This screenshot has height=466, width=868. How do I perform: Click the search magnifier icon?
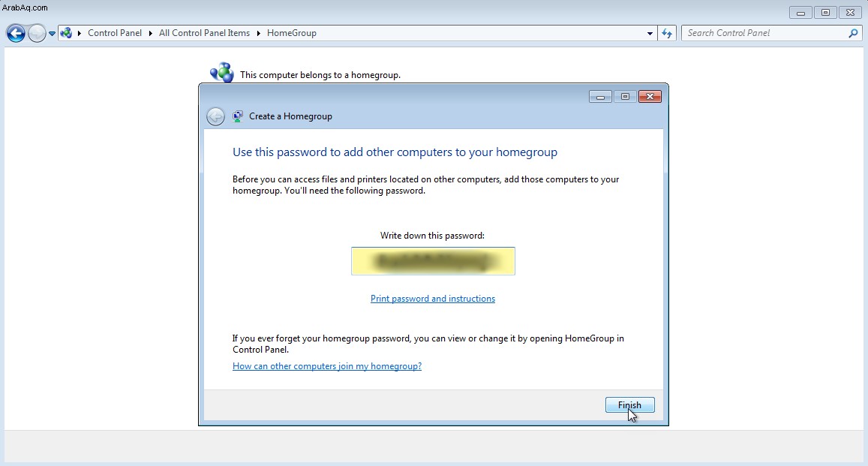click(853, 33)
